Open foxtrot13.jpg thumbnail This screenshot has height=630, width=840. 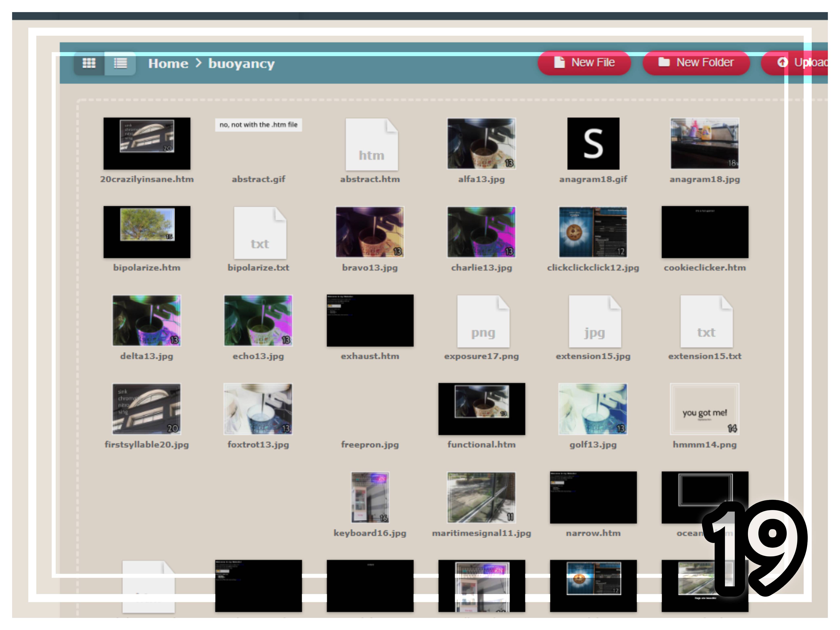point(258,409)
